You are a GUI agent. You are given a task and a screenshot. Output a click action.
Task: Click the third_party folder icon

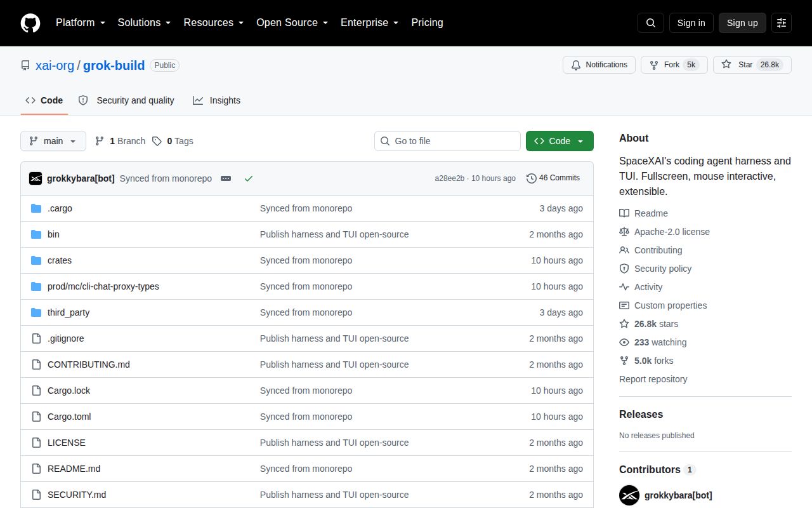click(36, 312)
